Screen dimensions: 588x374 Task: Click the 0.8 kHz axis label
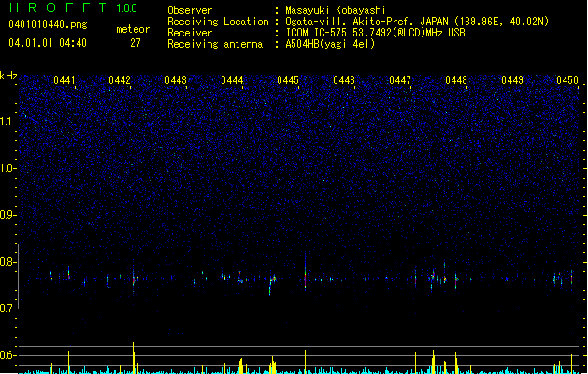coord(7,262)
